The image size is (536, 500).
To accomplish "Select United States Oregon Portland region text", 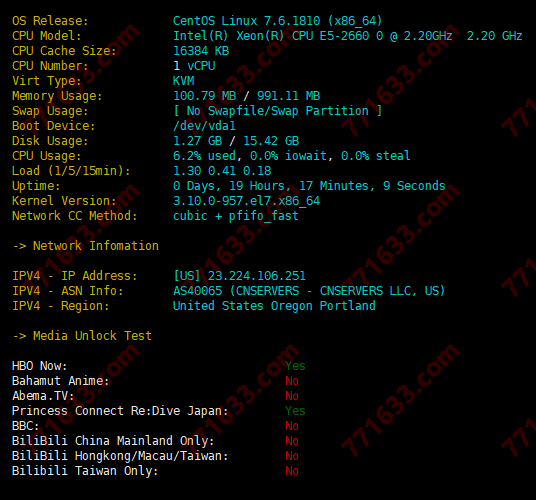I will [274, 306].
